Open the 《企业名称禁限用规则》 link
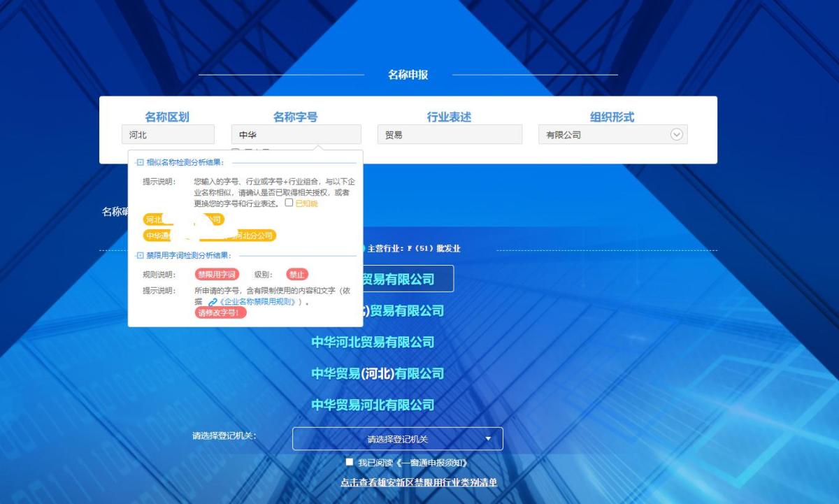The image size is (839, 504). pos(259,302)
